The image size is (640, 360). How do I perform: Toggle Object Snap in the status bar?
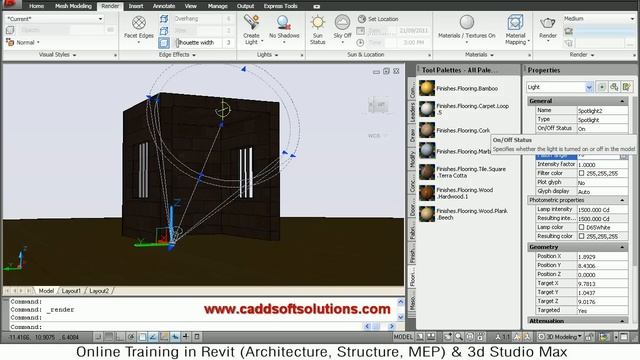pos(142,337)
